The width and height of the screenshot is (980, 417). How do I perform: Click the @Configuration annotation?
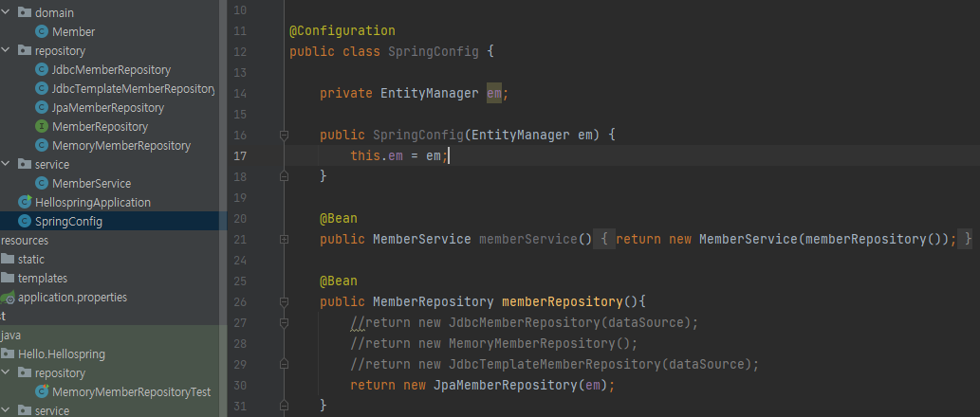(x=342, y=30)
